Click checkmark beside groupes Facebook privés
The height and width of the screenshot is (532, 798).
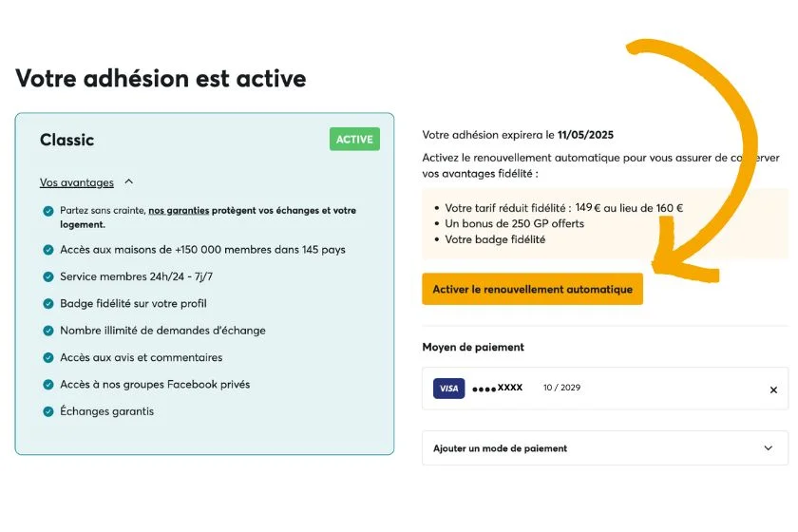48,385
